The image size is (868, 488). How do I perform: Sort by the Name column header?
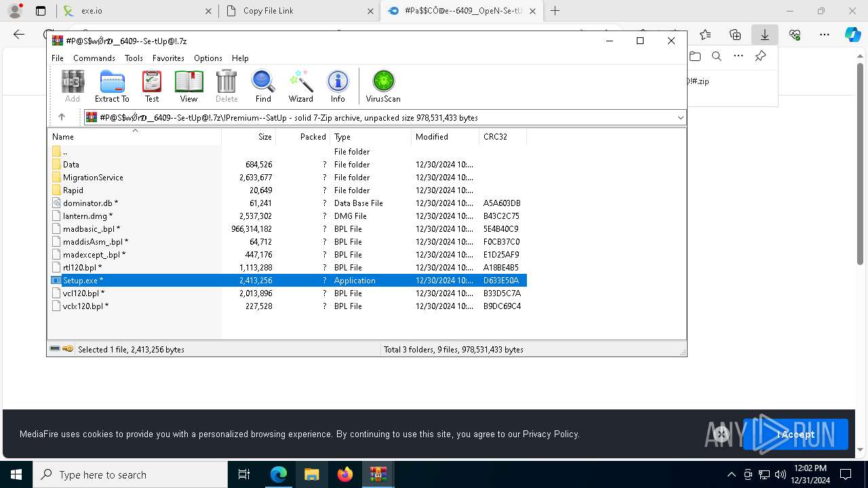pos(134,137)
